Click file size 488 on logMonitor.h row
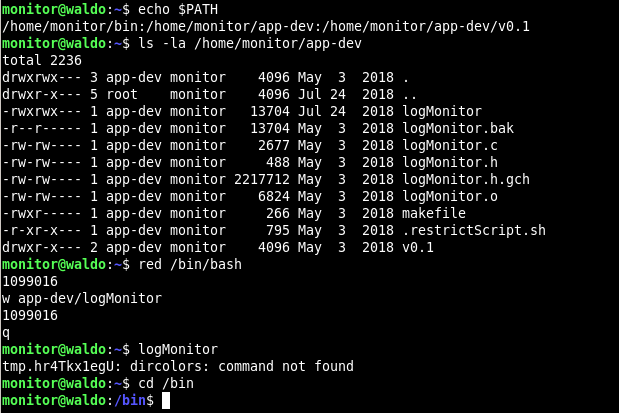 (x=278, y=162)
